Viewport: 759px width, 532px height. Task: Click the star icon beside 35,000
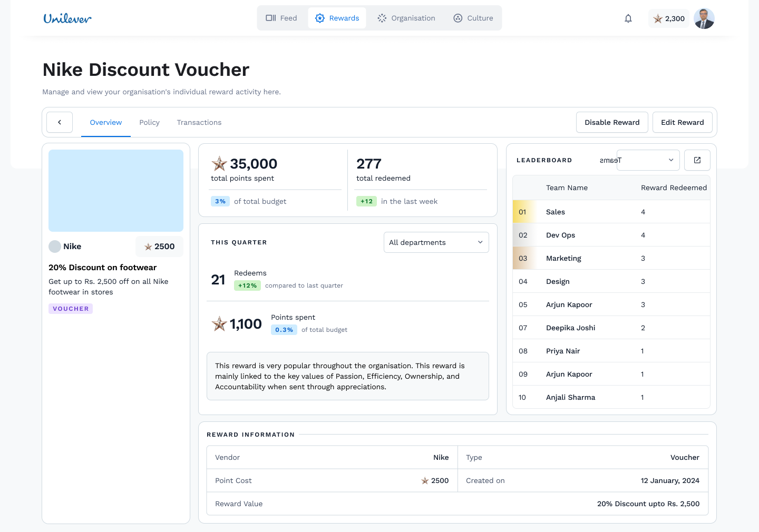click(219, 164)
